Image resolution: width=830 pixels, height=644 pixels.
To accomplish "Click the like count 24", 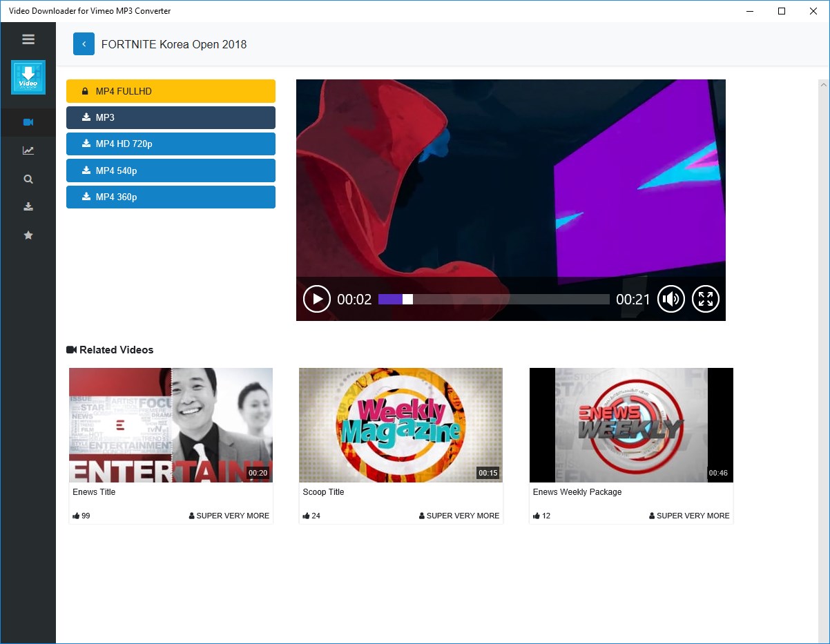I will (311, 516).
